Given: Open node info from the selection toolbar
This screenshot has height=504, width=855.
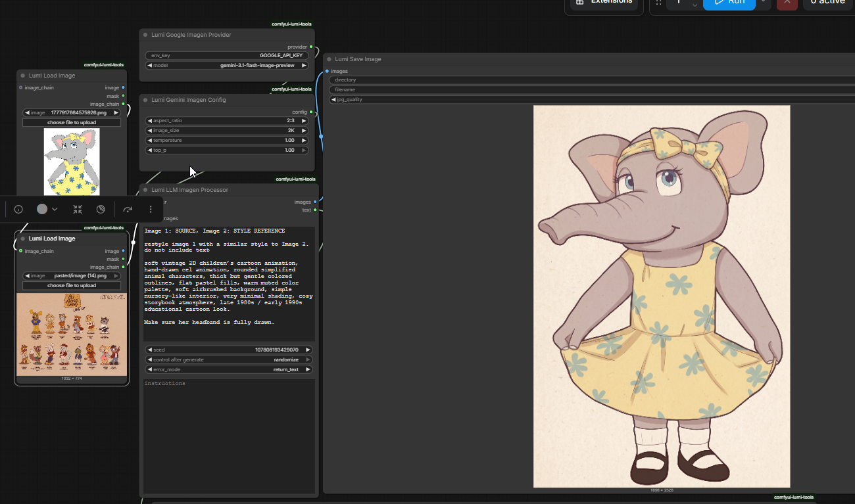Looking at the screenshot, I should (18, 209).
